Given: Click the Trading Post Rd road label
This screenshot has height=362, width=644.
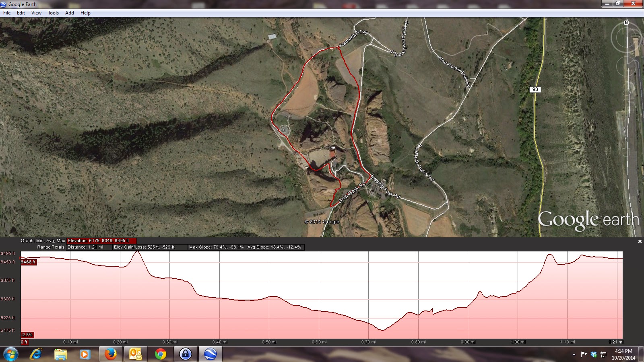Looking at the screenshot, I should click(386, 186).
